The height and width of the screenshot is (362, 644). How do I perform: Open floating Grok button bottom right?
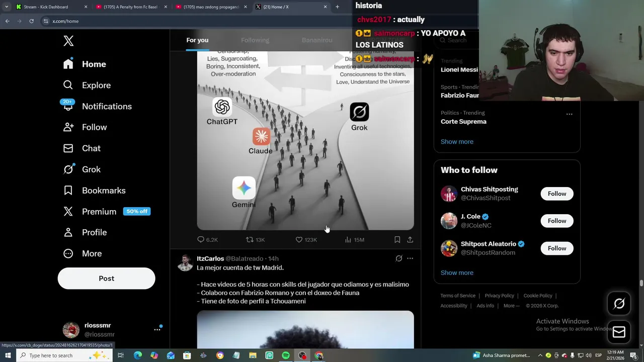click(619, 303)
